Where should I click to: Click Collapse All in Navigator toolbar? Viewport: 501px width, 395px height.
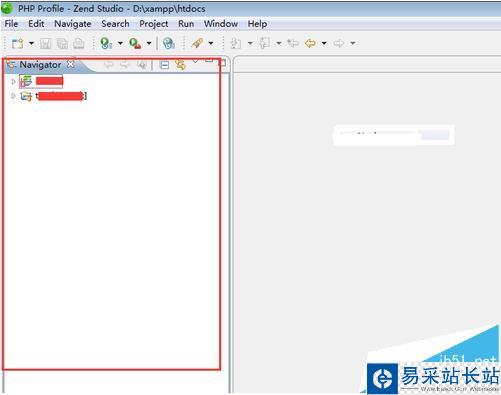[x=164, y=65]
